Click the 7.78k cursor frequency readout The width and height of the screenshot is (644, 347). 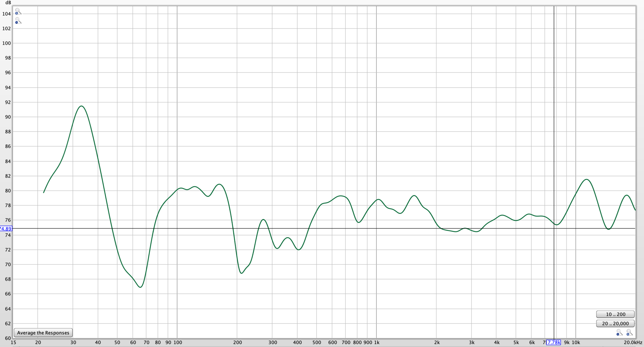coord(553,342)
